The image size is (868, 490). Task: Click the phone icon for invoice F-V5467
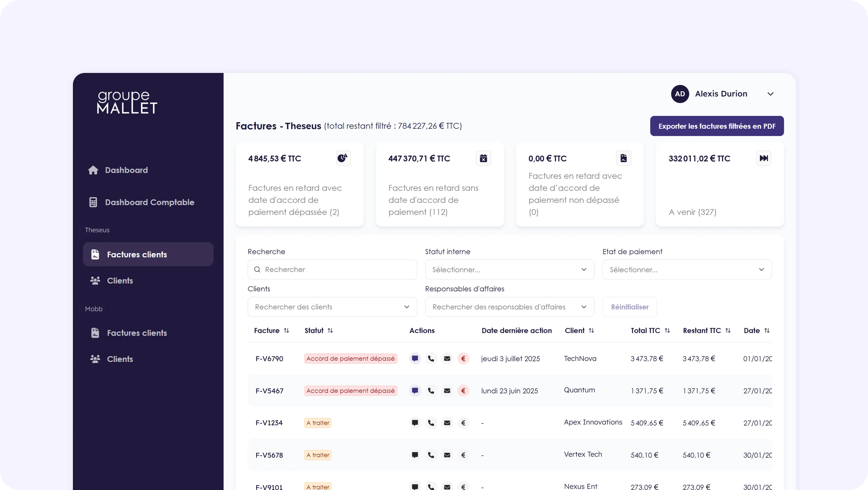(431, 390)
